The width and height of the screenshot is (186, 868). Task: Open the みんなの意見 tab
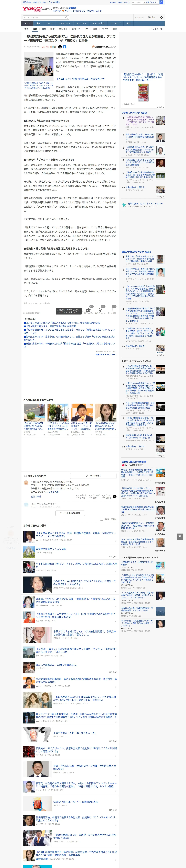[x=99, y=24]
